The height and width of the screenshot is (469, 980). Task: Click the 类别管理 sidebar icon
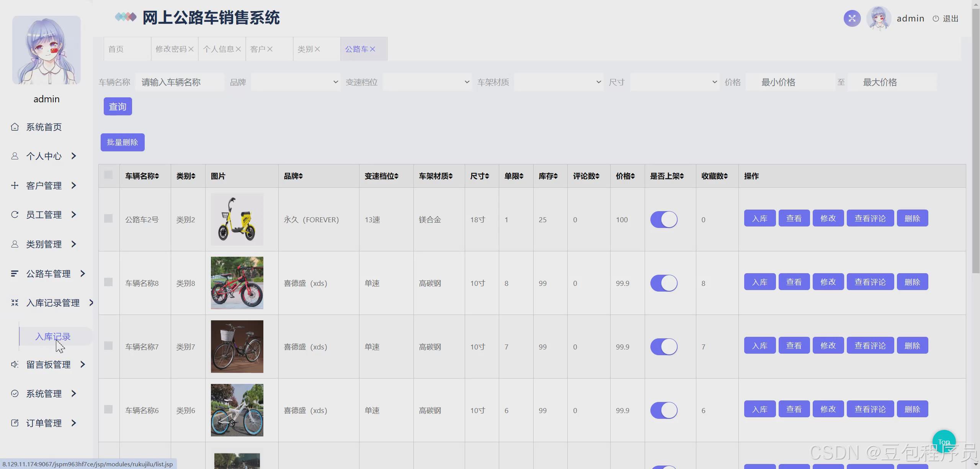coord(15,244)
